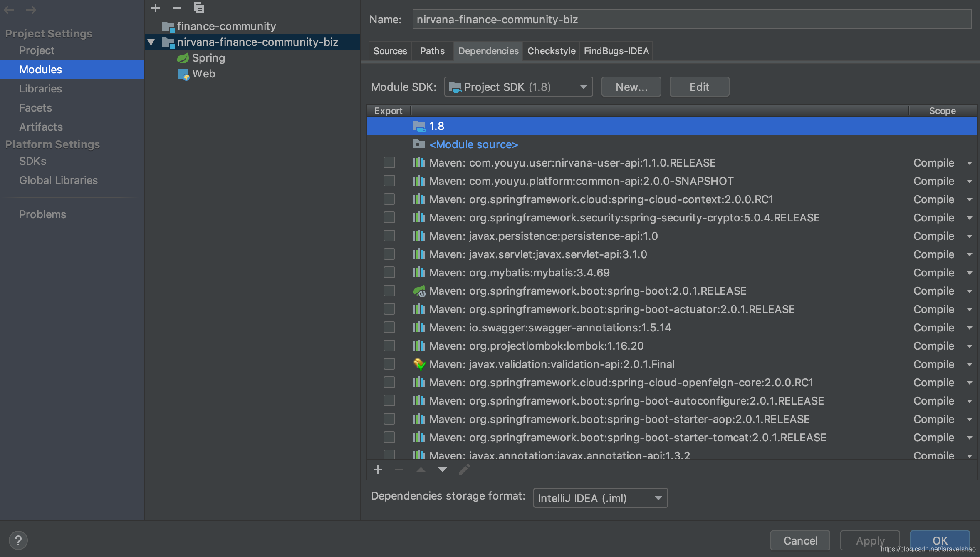
Task: Click the Module source folder icon
Action: 419,144
